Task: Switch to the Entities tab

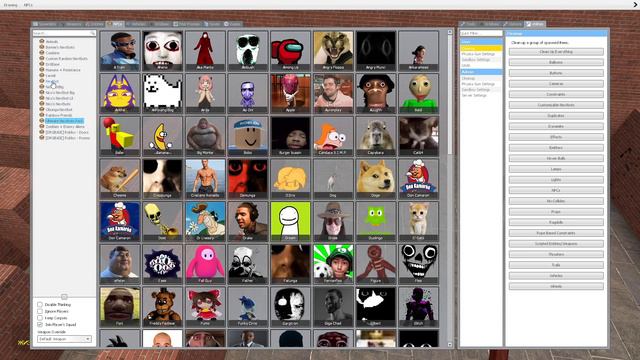Action: [95, 24]
